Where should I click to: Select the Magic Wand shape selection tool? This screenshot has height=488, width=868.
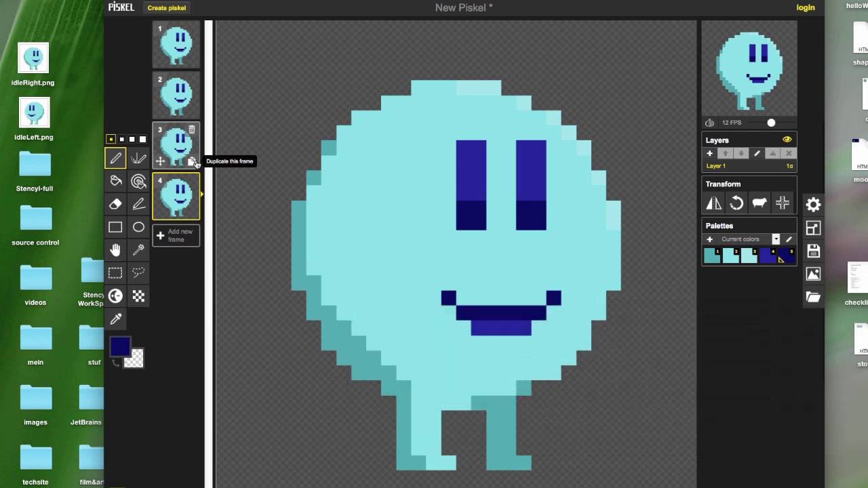tap(138, 250)
